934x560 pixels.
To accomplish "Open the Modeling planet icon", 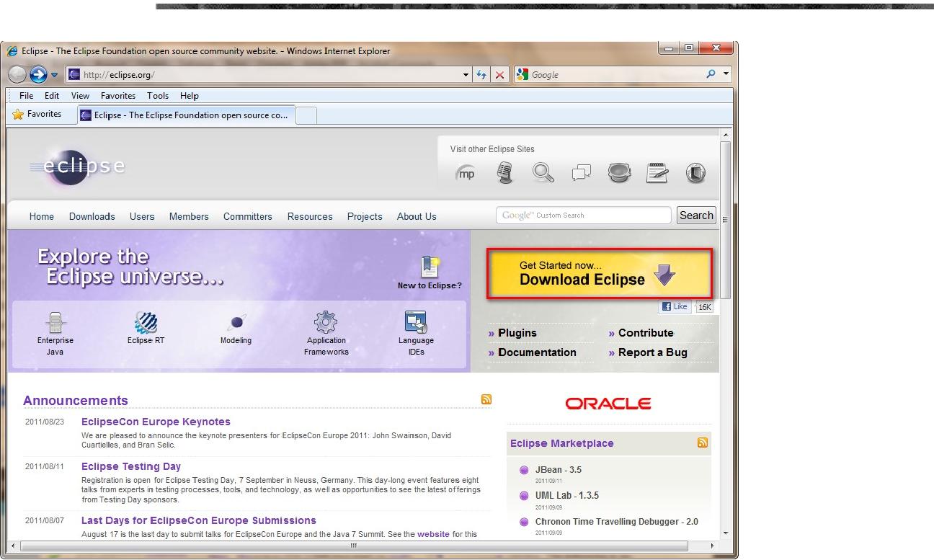I will point(236,323).
